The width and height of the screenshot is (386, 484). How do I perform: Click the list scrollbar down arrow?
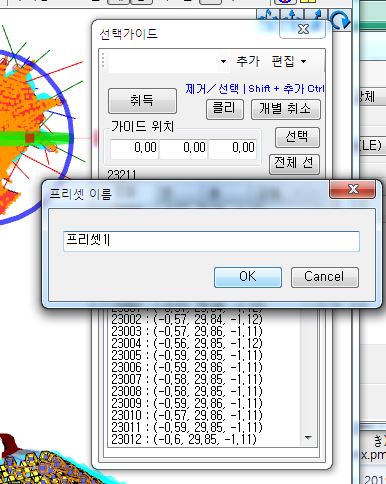(x=308, y=437)
